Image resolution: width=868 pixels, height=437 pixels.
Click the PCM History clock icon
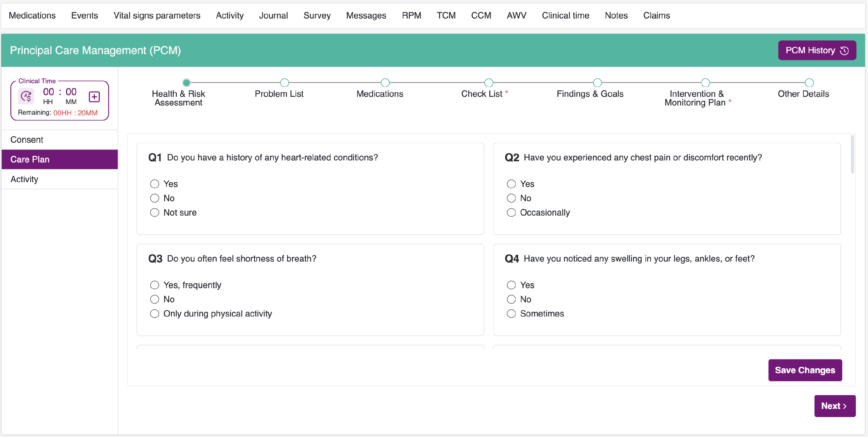click(844, 51)
